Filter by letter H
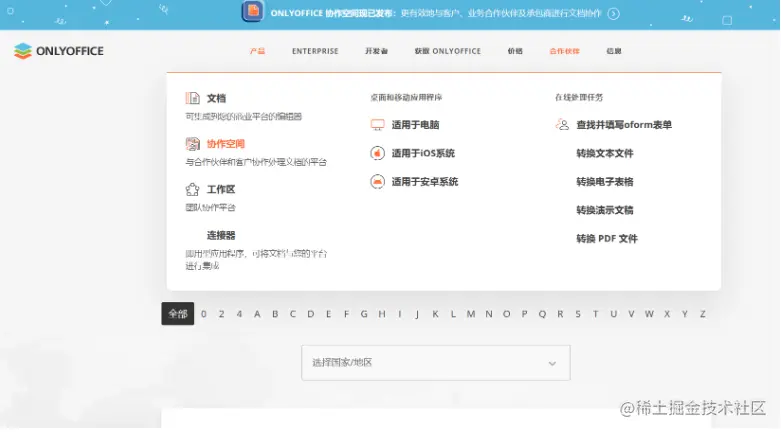 click(382, 314)
